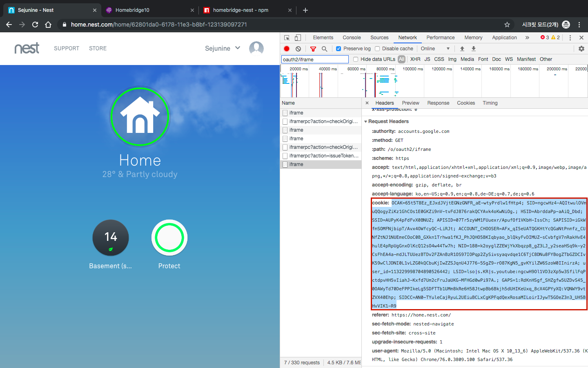Click the browser forward arrow
The height and width of the screenshot is (368, 588).
pos(22,25)
